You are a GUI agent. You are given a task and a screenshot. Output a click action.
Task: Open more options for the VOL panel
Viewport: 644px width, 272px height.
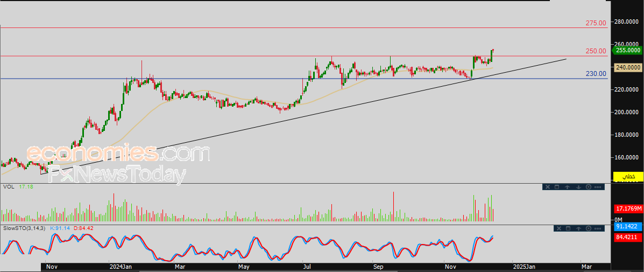click(598, 187)
